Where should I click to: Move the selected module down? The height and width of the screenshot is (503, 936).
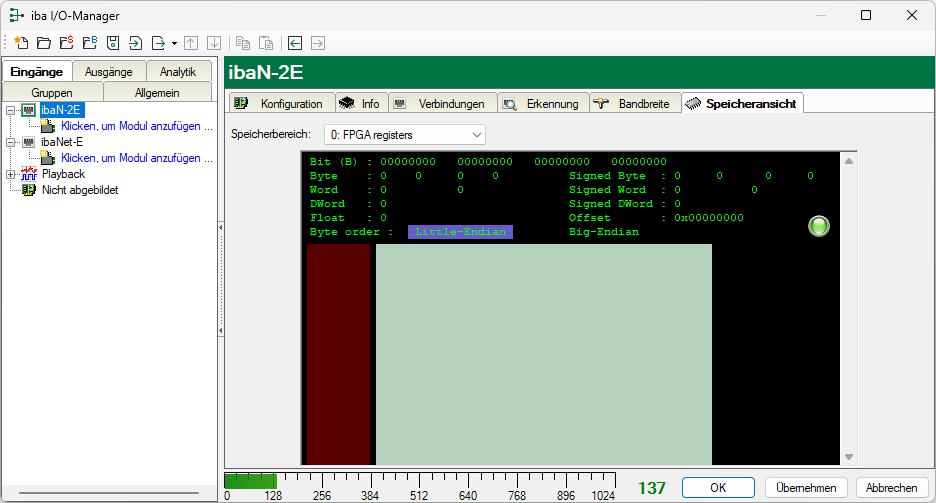214,43
